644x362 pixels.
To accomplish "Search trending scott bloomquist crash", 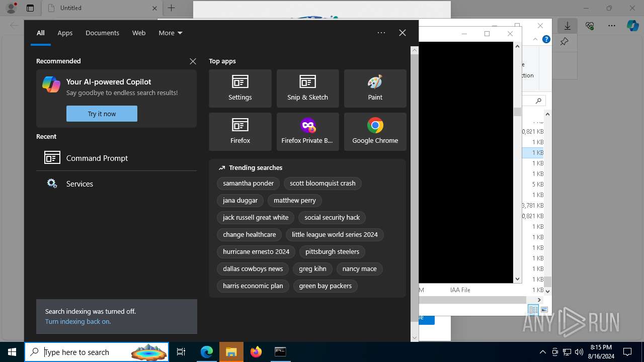I will pos(323,184).
